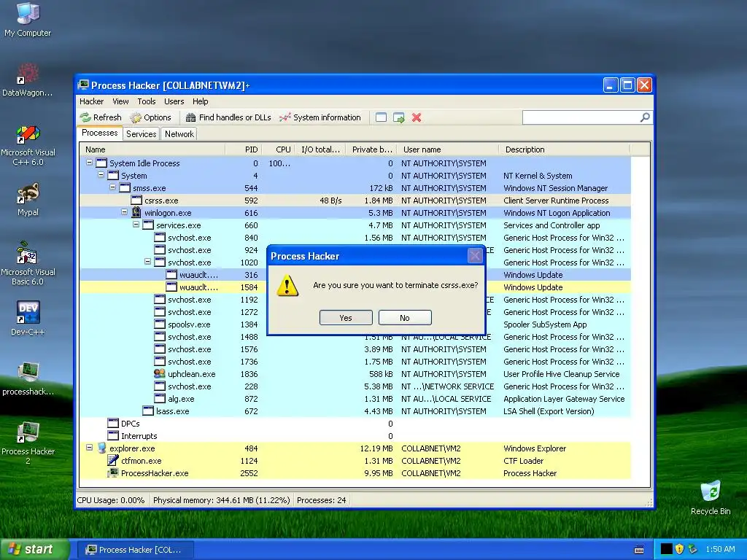Screen dimensions: 747x560
Task: Sort by the User name column header
Action: (448, 149)
